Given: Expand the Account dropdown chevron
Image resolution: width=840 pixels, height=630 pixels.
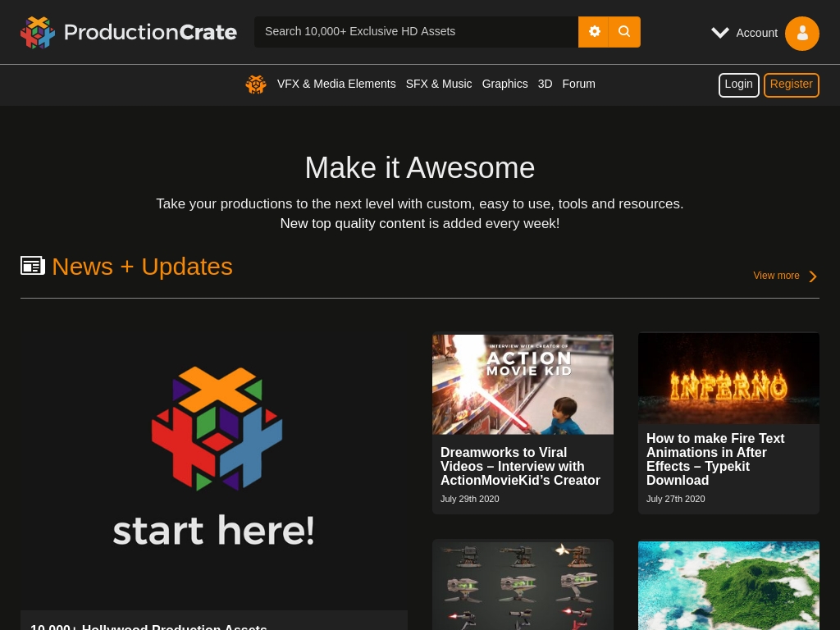Looking at the screenshot, I should (720, 33).
